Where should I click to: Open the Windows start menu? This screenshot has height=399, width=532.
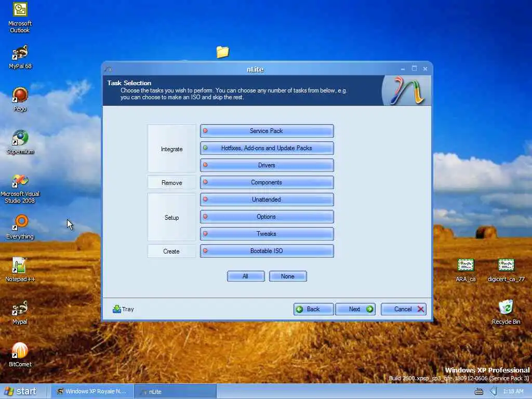click(x=20, y=391)
